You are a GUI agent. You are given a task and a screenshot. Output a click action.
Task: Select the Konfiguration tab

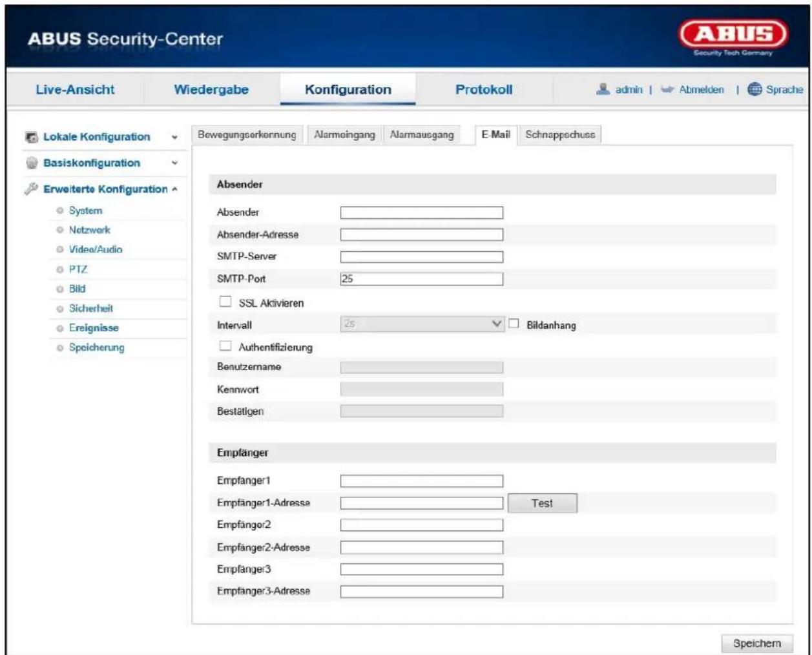click(x=348, y=90)
